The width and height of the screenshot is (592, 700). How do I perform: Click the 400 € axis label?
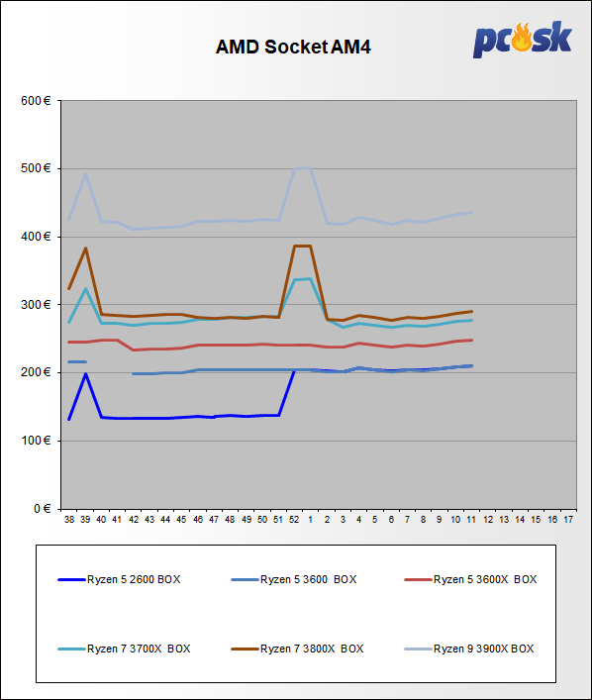click(37, 237)
